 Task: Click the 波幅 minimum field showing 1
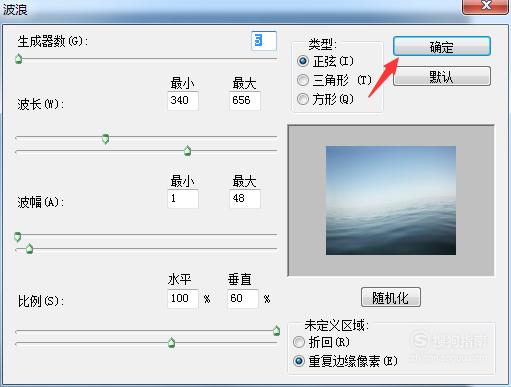point(183,199)
